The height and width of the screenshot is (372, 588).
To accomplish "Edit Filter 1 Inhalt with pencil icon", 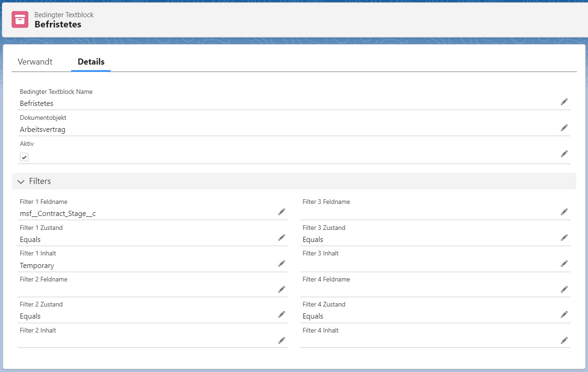I will (281, 264).
